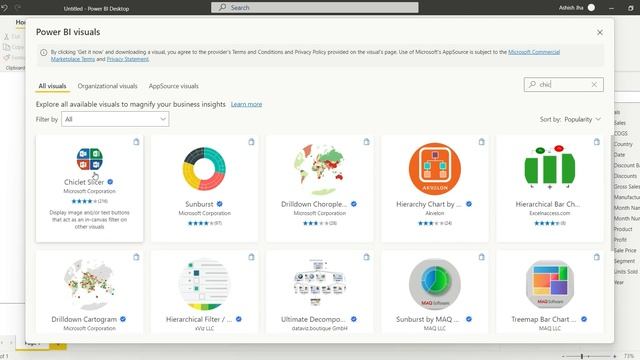The image size is (640, 360).
Task: Select the Country field in Fields pane
Action: pos(623,144)
